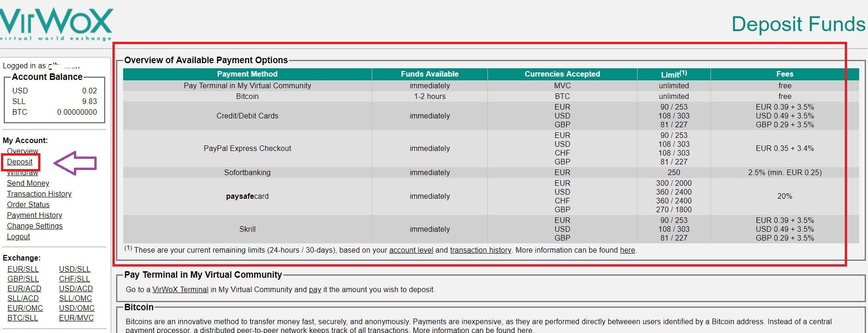Click the Payment Method column header
868x333 pixels.
coord(247,74)
